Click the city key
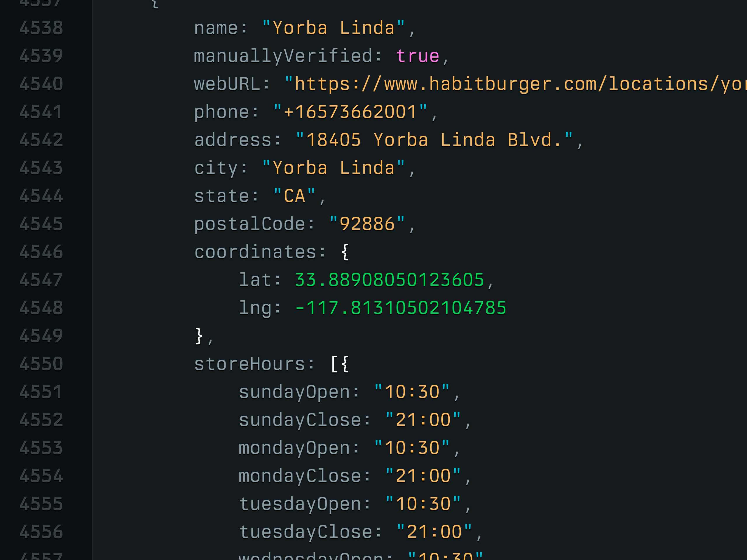This screenshot has height=560, width=747. (x=216, y=169)
